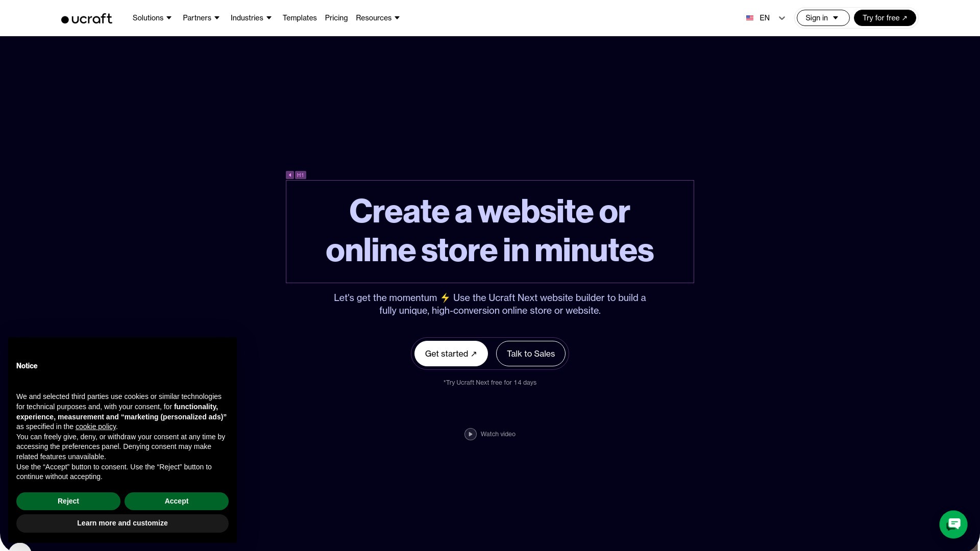The image size is (980, 551).
Task: Expand the Partners dropdown menu
Action: pos(201,18)
